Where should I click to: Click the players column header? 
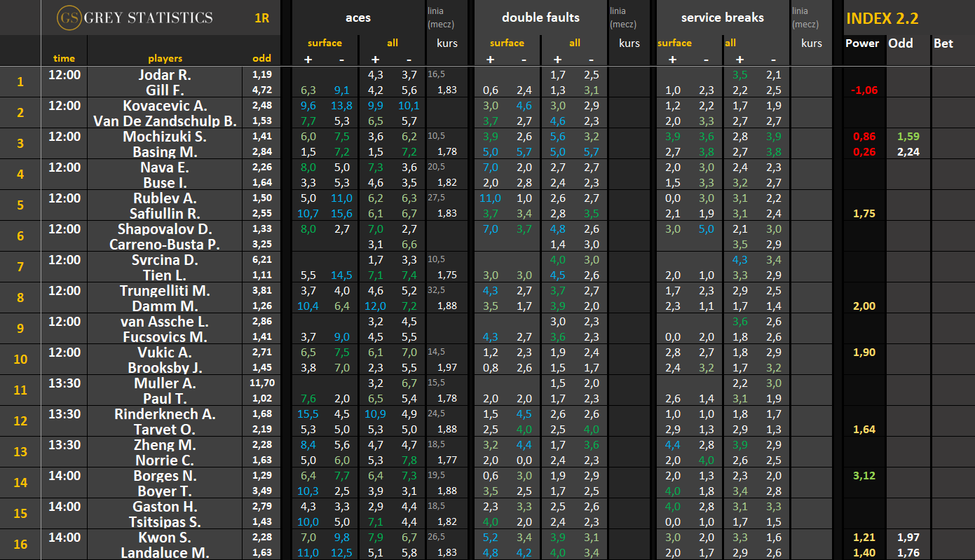165,58
